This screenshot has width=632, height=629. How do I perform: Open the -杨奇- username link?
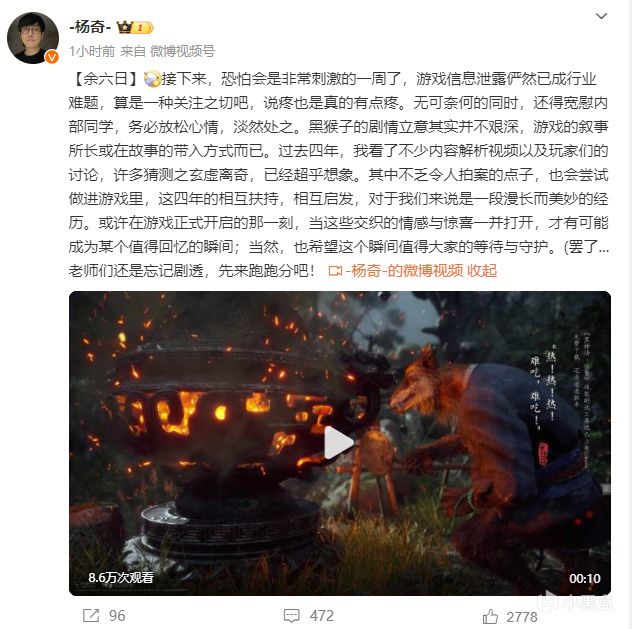tap(89, 27)
